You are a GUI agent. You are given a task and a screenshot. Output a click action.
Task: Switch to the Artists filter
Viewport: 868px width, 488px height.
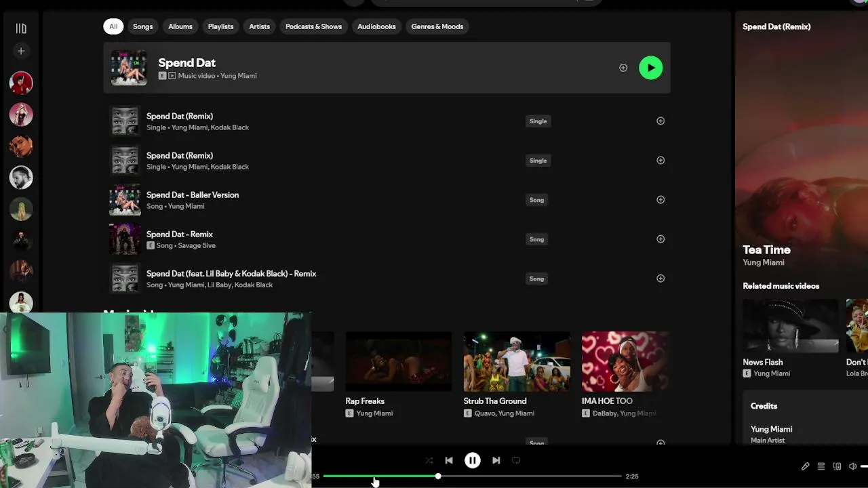260,26
